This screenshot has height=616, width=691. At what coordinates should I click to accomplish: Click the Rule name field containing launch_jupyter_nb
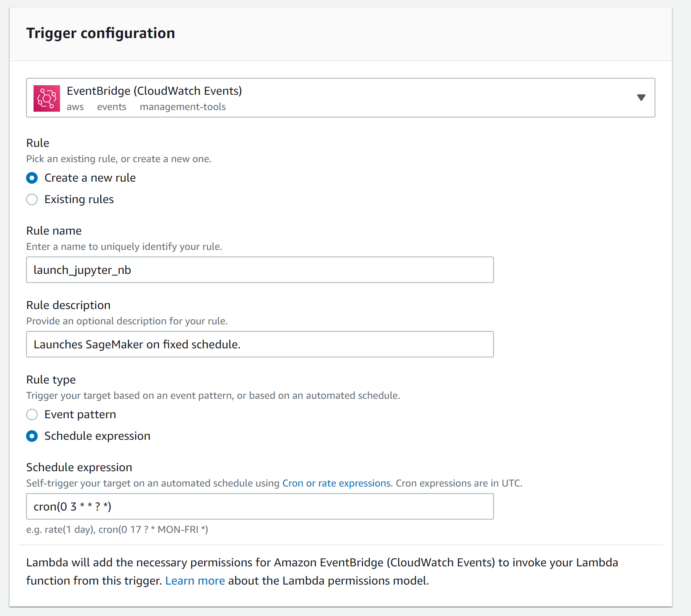260,270
